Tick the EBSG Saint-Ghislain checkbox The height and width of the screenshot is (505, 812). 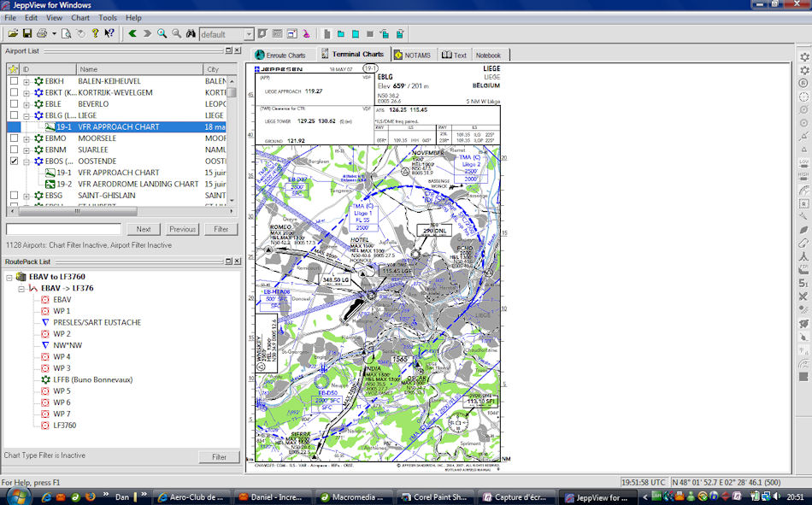click(x=14, y=196)
